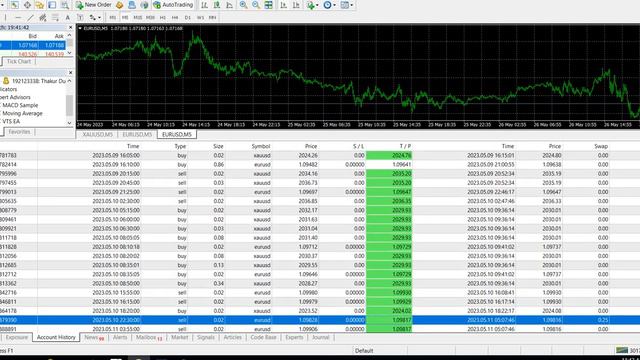Image resolution: width=640 pixels, height=360 pixels.
Task: Open the Periods clock icon
Action: (x=327, y=5)
